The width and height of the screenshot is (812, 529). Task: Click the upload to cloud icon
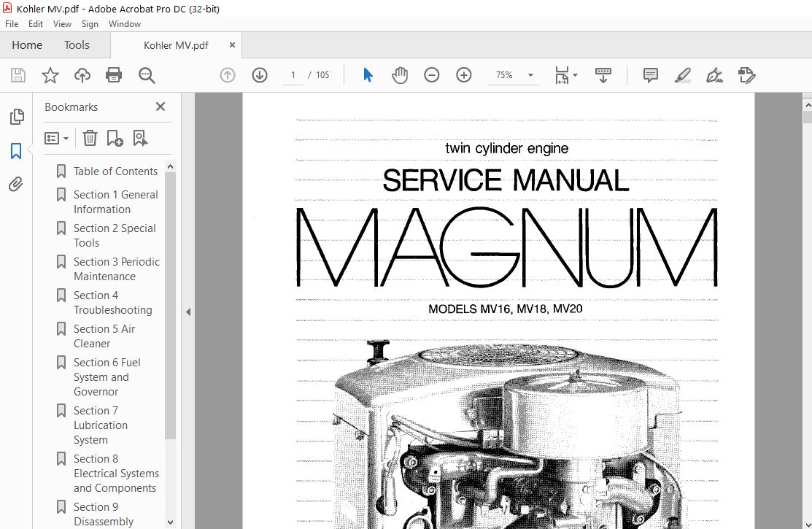pyautogui.click(x=82, y=75)
